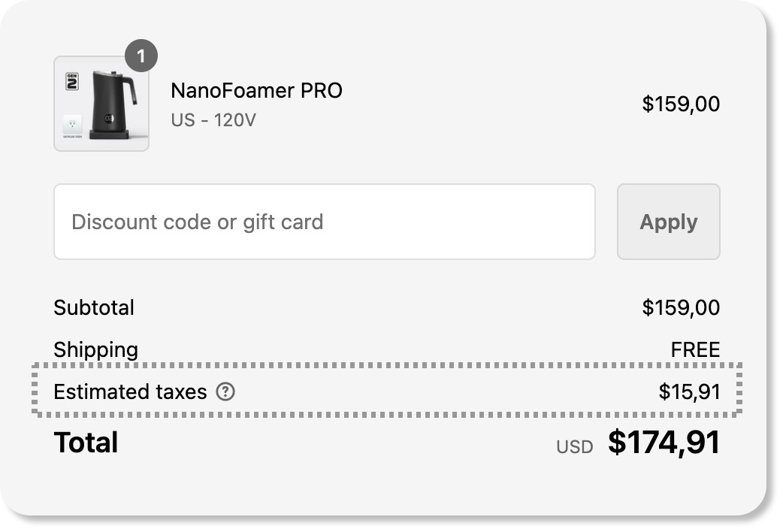Click the Shipping label
Viewport: 783px width, 532px height.
coord(96,349)
